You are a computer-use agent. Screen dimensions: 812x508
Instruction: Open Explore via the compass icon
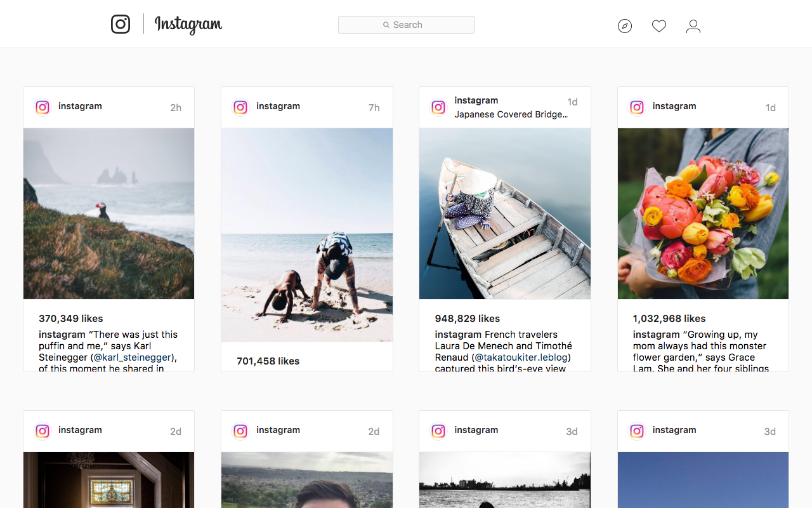tap(625, 26)
